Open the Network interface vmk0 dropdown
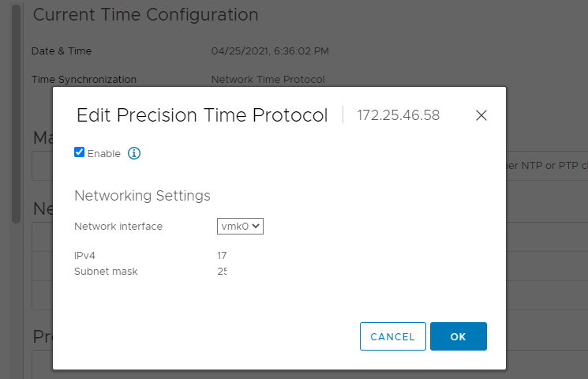 pyautogui.click(x=240, y=227)
